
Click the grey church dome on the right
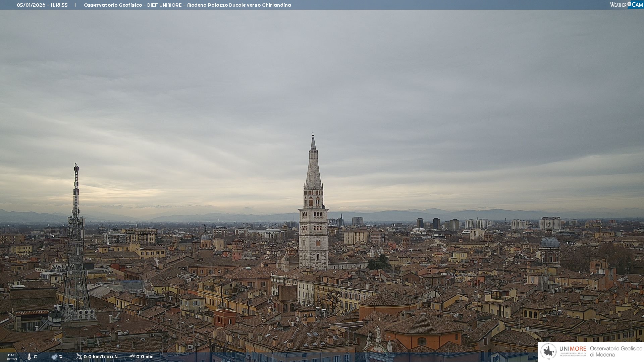click(x=549, y=242)
